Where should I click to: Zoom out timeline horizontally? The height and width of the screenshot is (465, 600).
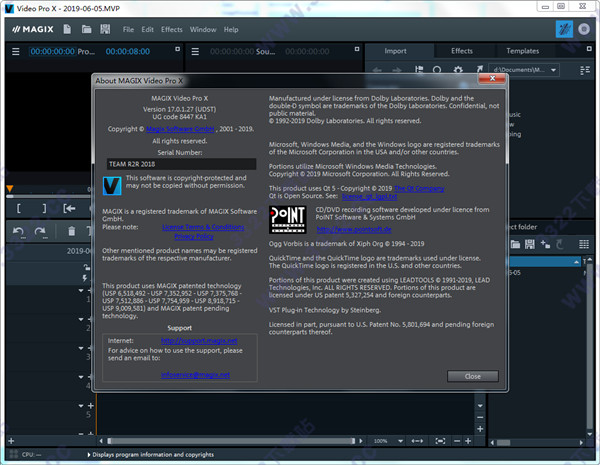(x=457, y=441)
